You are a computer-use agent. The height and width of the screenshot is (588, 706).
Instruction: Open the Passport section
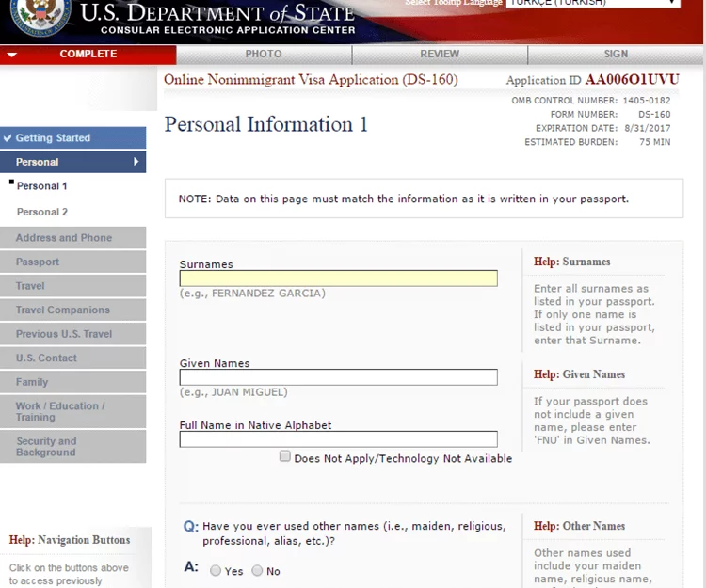point(38,262)
